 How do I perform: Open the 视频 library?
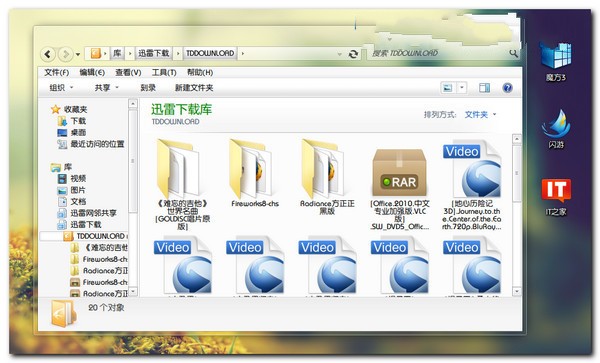pos(72,179)
